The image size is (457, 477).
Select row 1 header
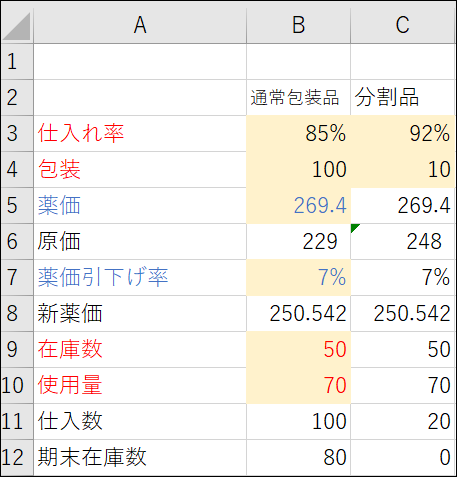17,62
